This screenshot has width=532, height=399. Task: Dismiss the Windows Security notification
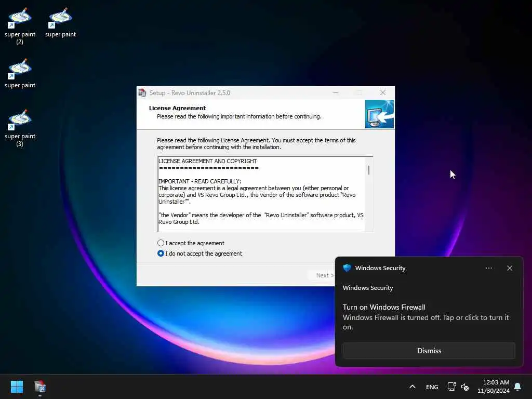click(429, 351)
